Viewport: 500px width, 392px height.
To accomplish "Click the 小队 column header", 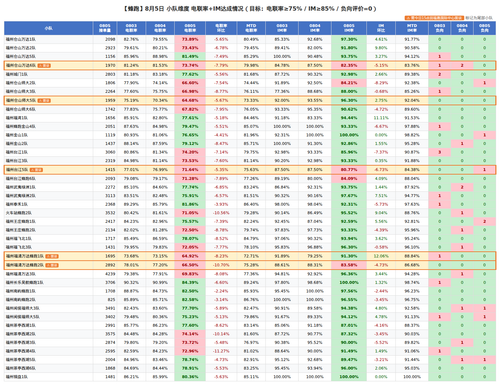I will click(x=49, y=28).
